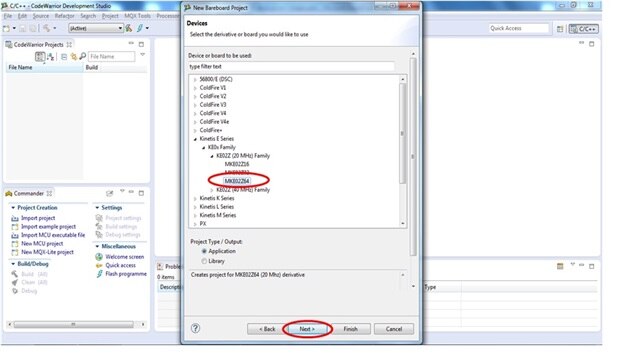Expand the Kinetis M Series node
This screenshot has width=619, height=360.
click(195, 216)
